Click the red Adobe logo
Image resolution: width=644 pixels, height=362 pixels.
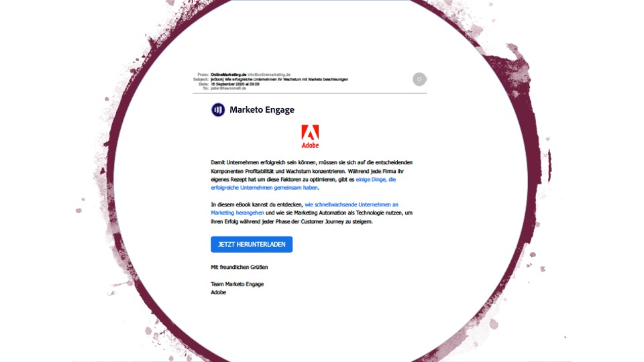(310, 137)
